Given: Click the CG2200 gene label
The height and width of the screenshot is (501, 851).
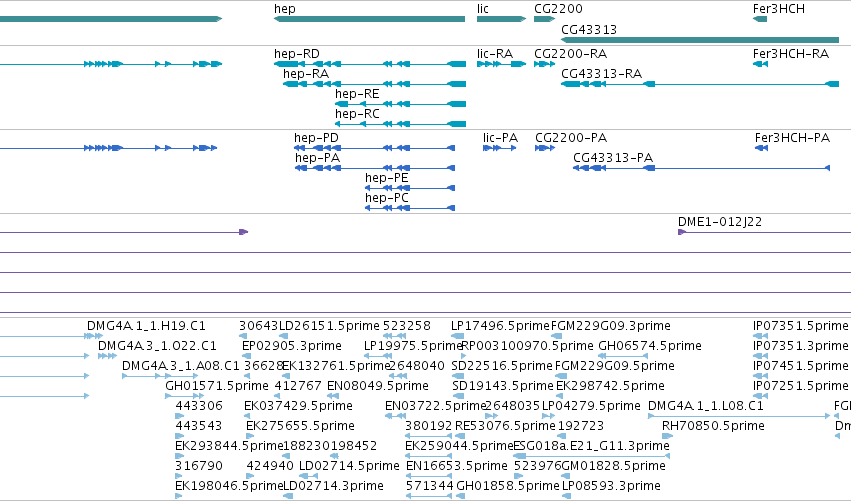Looking at the screenshot, I should [x=558, y=9].
